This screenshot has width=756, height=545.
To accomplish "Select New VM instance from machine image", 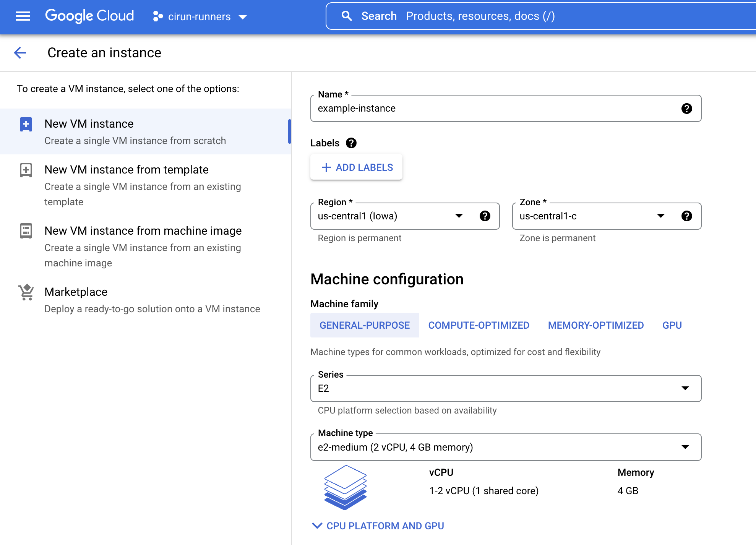I will click(x=143, y=231).
